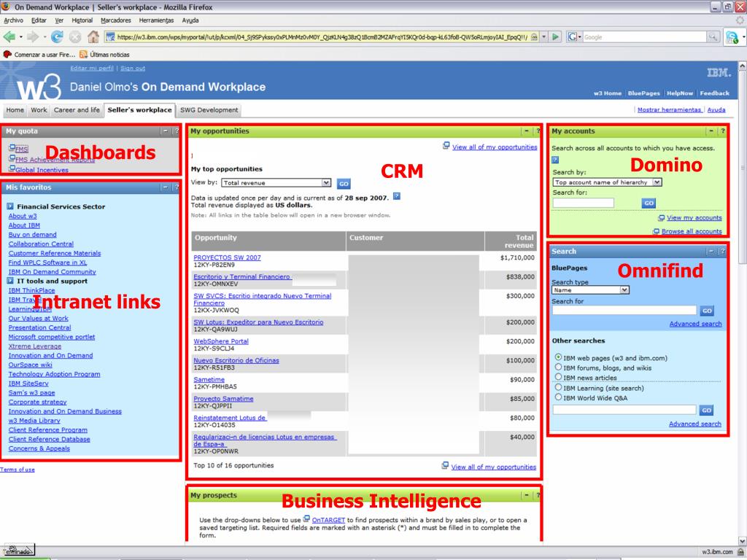Switch to the Work tab

pyautogui.click(x=39, y=110)
